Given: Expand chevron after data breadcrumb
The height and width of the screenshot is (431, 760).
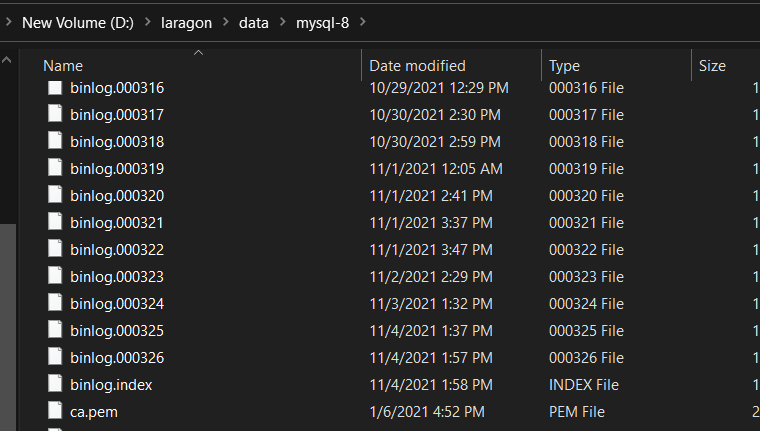Looking at the screenshot, I should point(283,22).
